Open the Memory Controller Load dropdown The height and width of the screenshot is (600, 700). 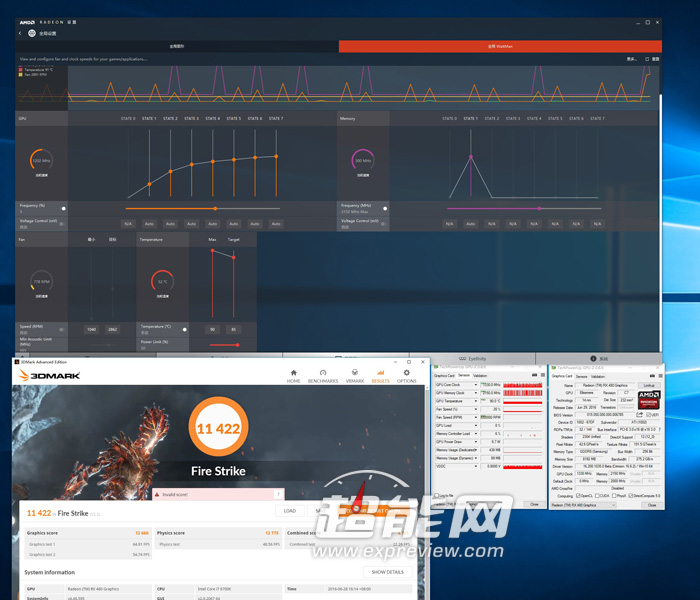tap(475, 433)
